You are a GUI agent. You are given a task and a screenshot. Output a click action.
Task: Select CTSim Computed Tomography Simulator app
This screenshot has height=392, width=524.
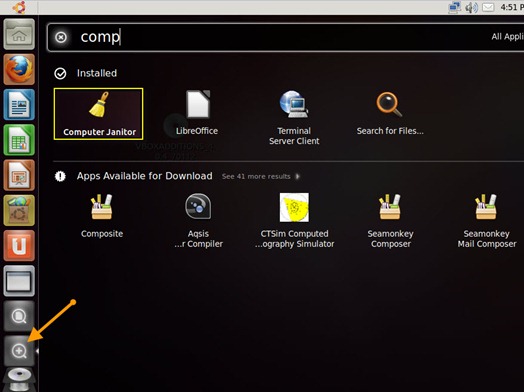[x=294, y=221]
